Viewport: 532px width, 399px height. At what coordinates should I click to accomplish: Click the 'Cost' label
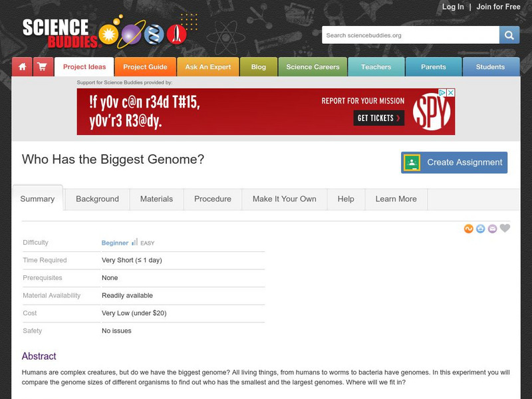[30, 313]
